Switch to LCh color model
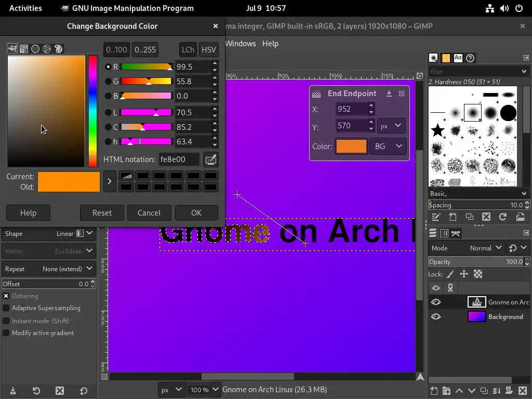The height and width of the screenshot is (399, 532). tap(188, 49)
